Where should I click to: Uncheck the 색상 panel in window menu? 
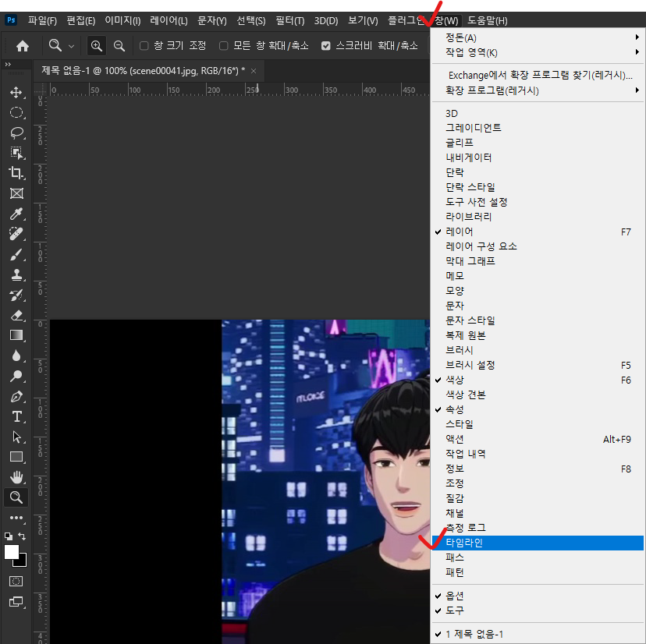point(538,380)
